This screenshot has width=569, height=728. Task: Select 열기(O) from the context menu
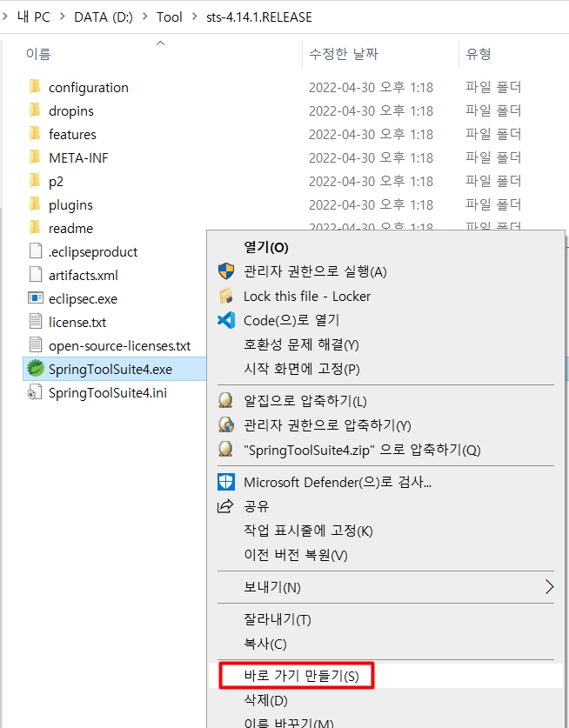point(385,247)
